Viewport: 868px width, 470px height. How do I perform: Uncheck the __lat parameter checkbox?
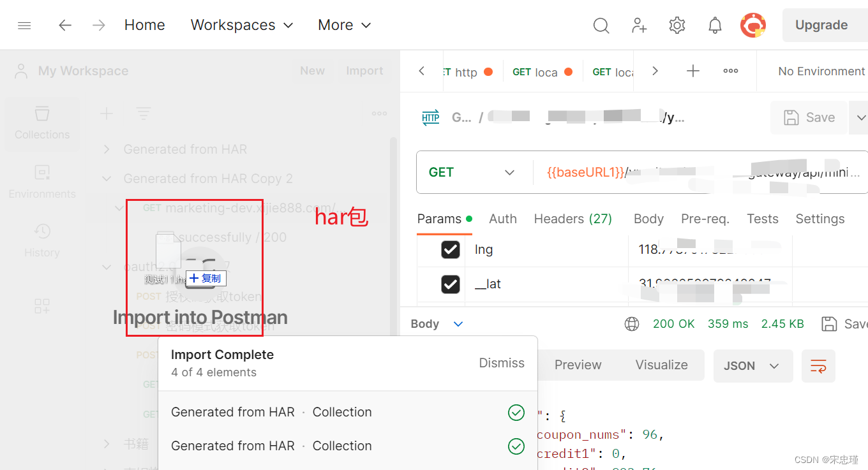click(451, 284)
